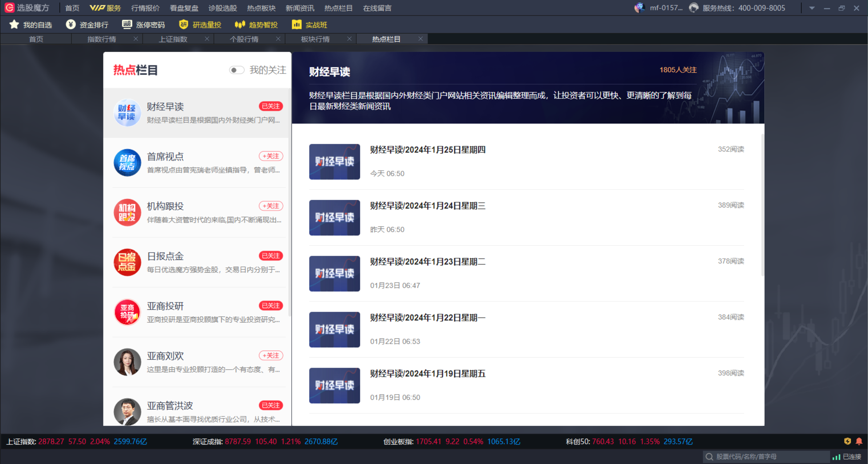868x464 pixels.
Task: Toggle the 我的关注 switch
Action: tap(237, 70)
